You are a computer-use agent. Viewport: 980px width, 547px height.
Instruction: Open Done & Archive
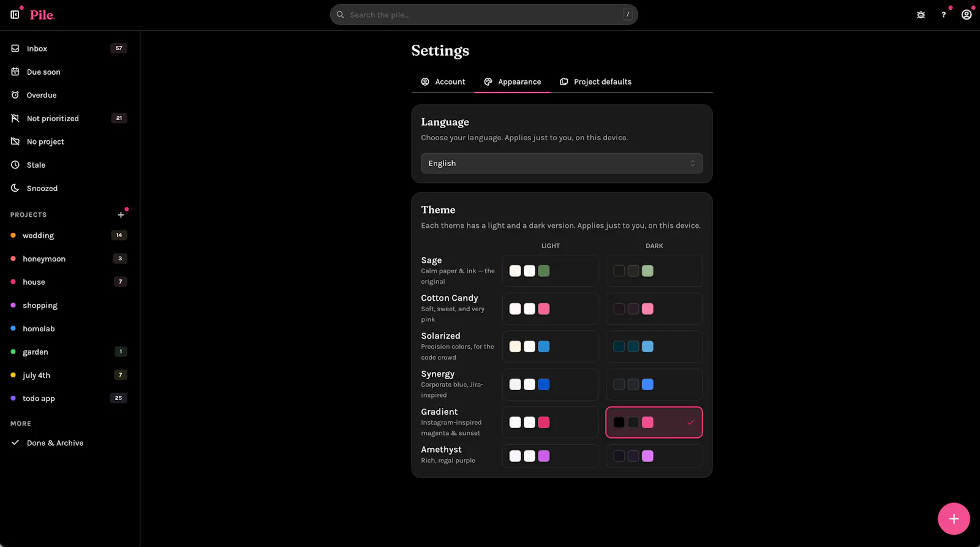(x=69, y=442)
